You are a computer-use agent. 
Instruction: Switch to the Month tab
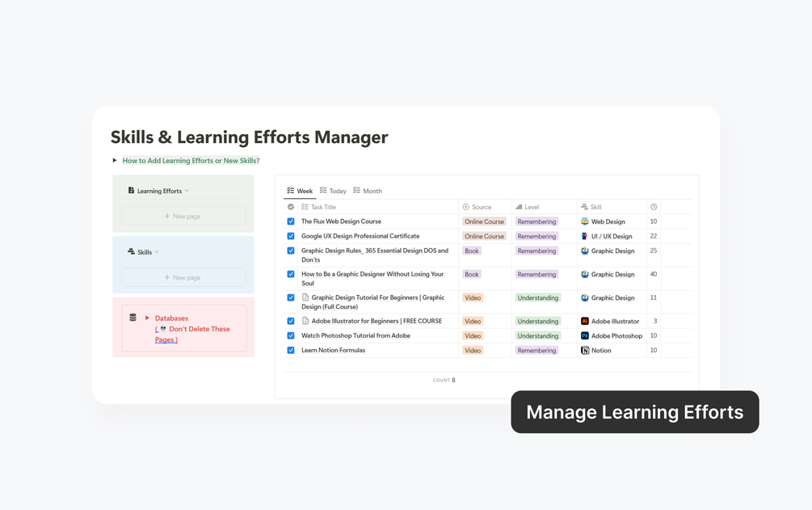tap(368, 191)
